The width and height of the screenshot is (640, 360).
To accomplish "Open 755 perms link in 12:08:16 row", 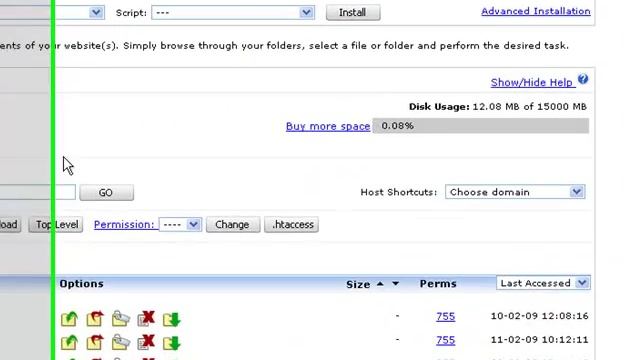I will click(445, 316).
